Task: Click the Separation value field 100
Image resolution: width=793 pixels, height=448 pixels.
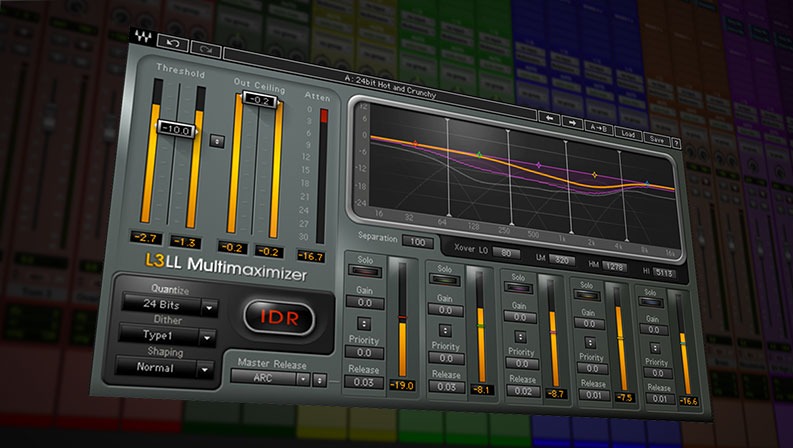Action: tap(417, 242)
